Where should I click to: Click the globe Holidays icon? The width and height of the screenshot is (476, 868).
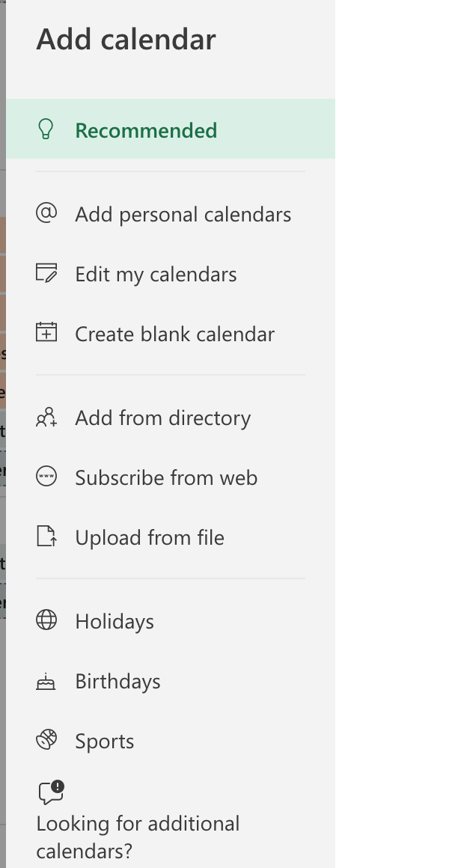click(x=46, y=620)
